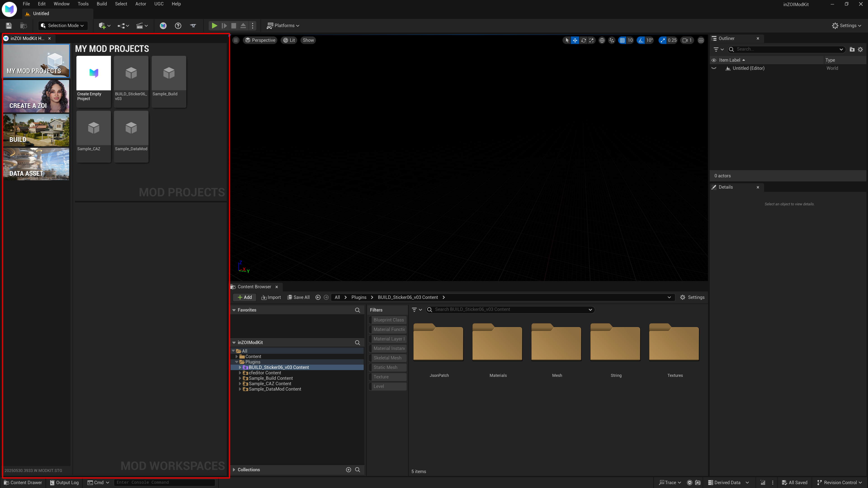Screen dimensions: 868x488
Task: Toggle the Skeletal Mesh filter
Action: click(388, 358)
